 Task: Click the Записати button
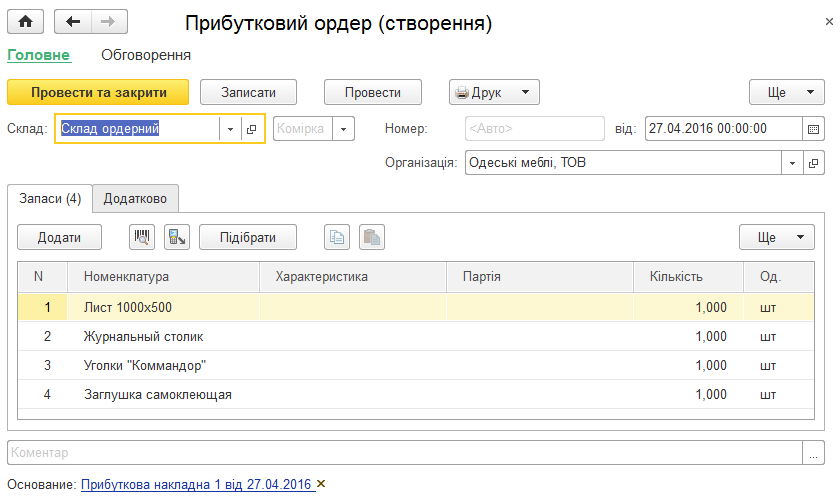(249, 92)
